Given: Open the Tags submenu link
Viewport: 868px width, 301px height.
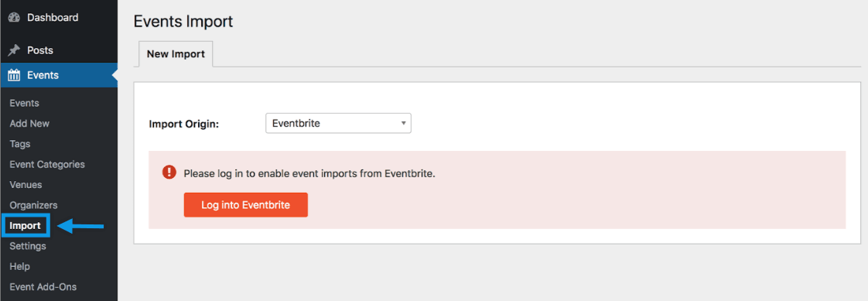Looking at the screenshot, I should [20, 144].
